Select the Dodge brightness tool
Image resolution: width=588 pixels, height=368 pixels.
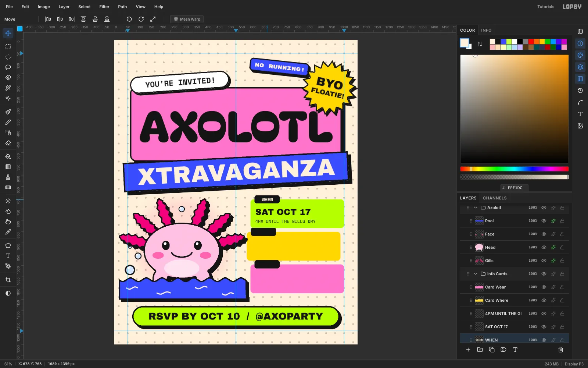point(8,201)
